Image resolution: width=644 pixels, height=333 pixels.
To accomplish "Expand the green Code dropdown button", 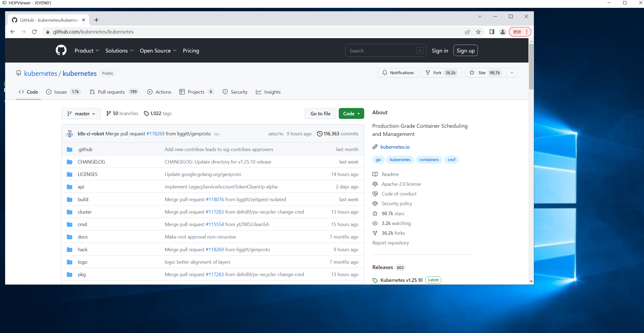I will coord(351,114).
